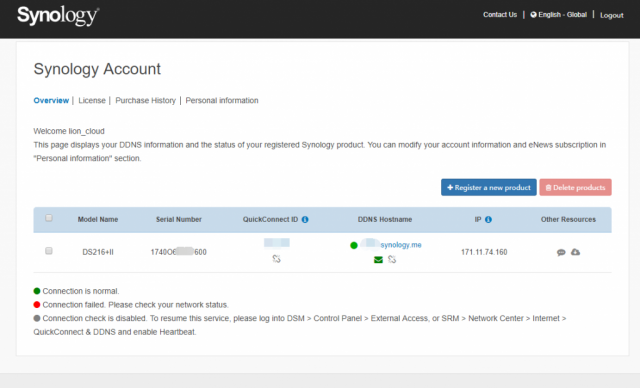Screen dimensions: 640x388
Task: Click the IP column info icon
Action: coord(488,219)
